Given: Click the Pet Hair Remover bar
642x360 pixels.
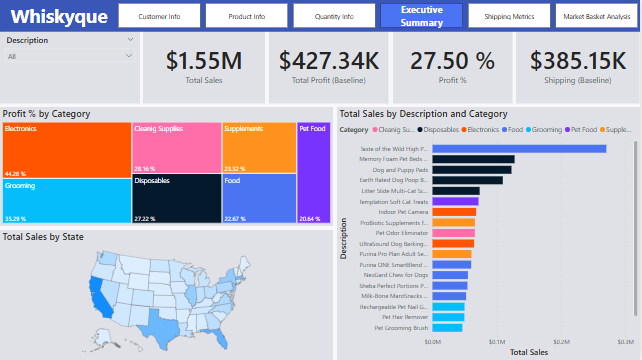Looking at the screenshot, I should [x=448, y=317].
